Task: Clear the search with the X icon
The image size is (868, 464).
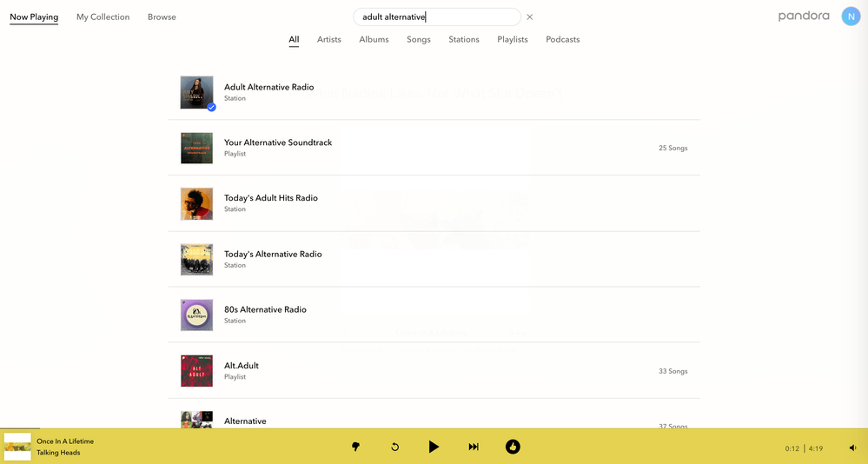Action: click(x=530, y=17)
